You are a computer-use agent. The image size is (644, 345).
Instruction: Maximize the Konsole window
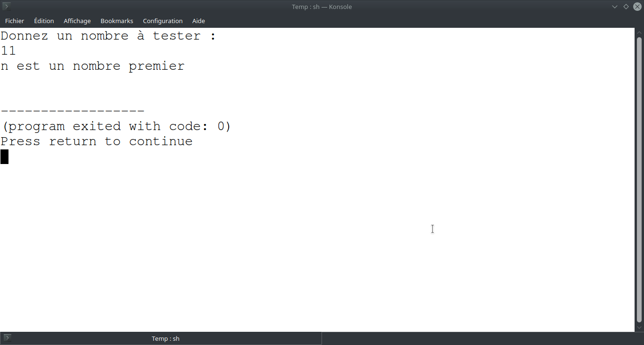[x=626, y=7]
